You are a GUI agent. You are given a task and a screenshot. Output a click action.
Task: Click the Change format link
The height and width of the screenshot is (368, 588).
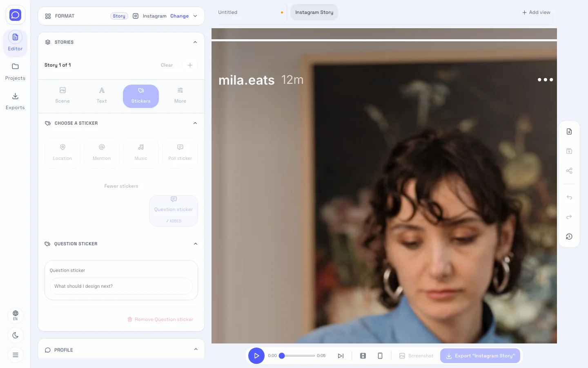tap(179, 16)
